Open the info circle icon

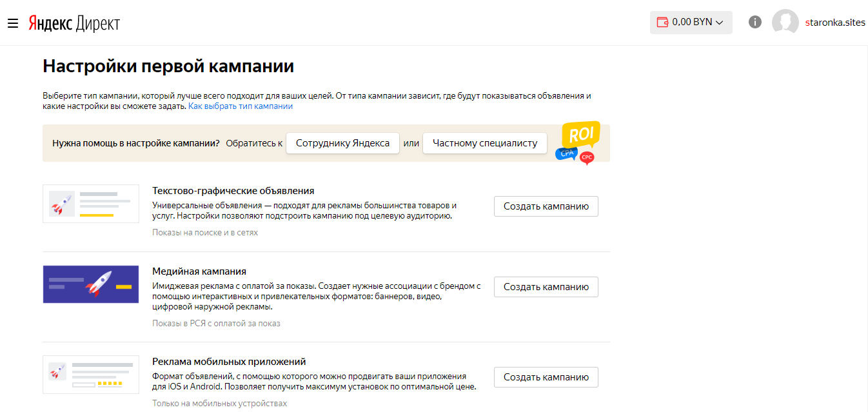point(755,22)
